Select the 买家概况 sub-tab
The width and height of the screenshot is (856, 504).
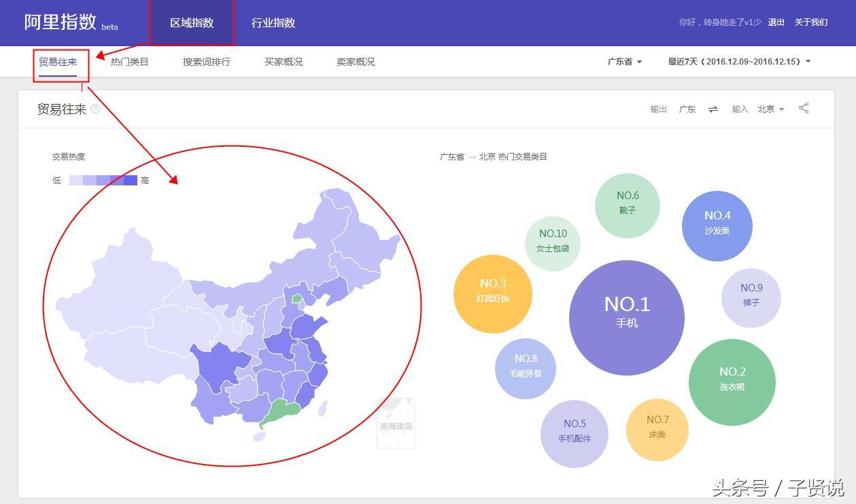coord(284,62)
